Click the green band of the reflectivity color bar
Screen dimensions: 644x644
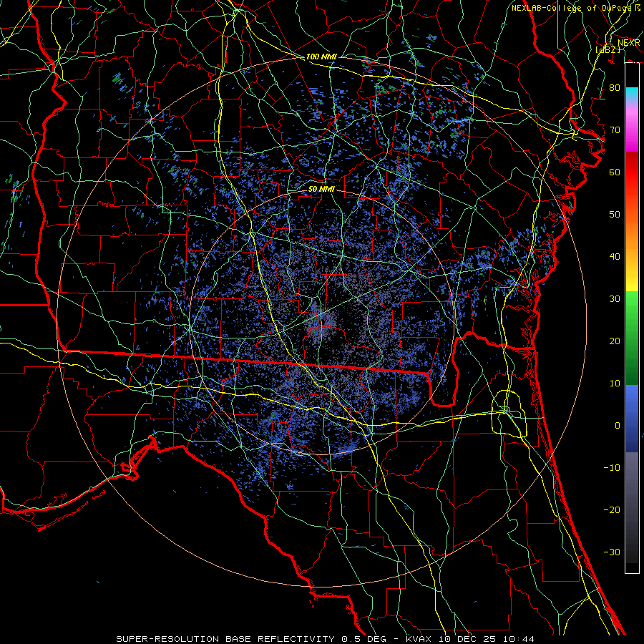[632, 338]
